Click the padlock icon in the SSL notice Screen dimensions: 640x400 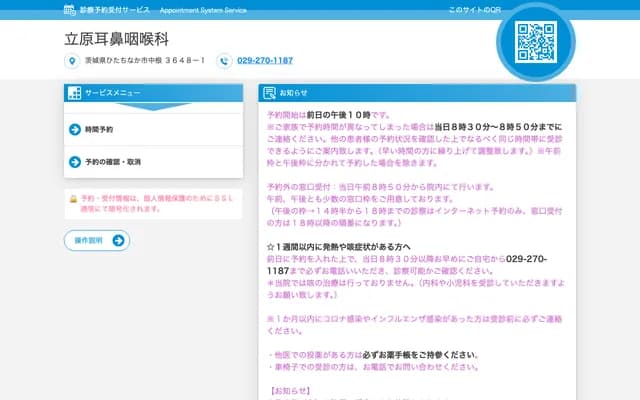[74, 199]
